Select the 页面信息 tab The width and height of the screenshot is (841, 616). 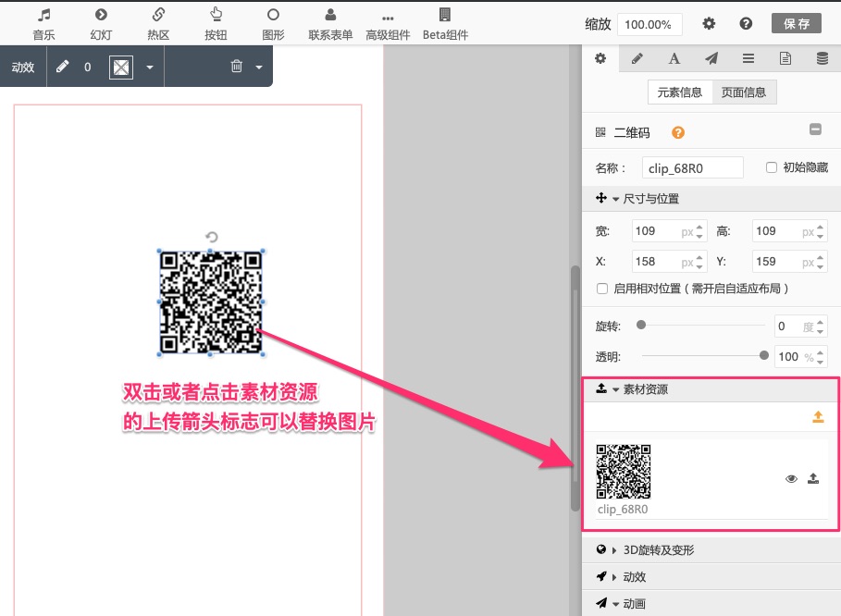coord(744,92)
